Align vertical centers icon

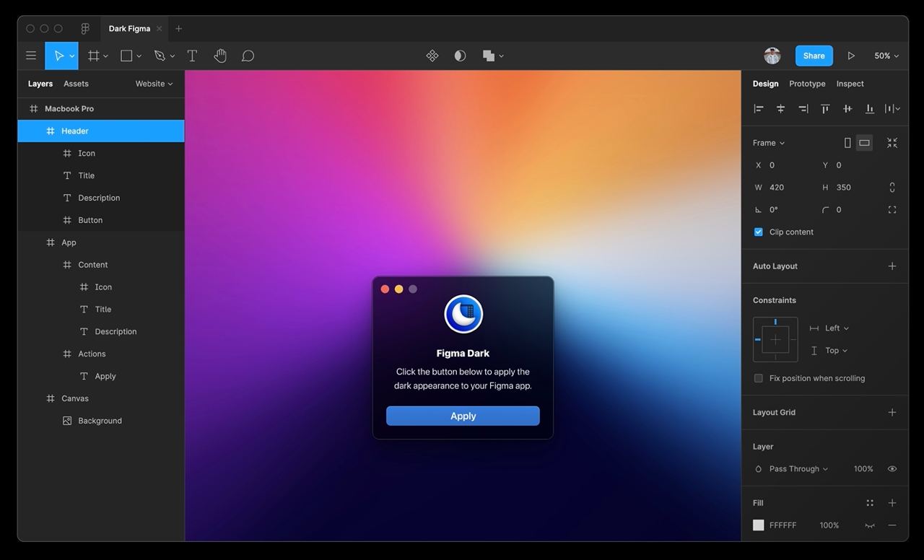click(847, 108)
